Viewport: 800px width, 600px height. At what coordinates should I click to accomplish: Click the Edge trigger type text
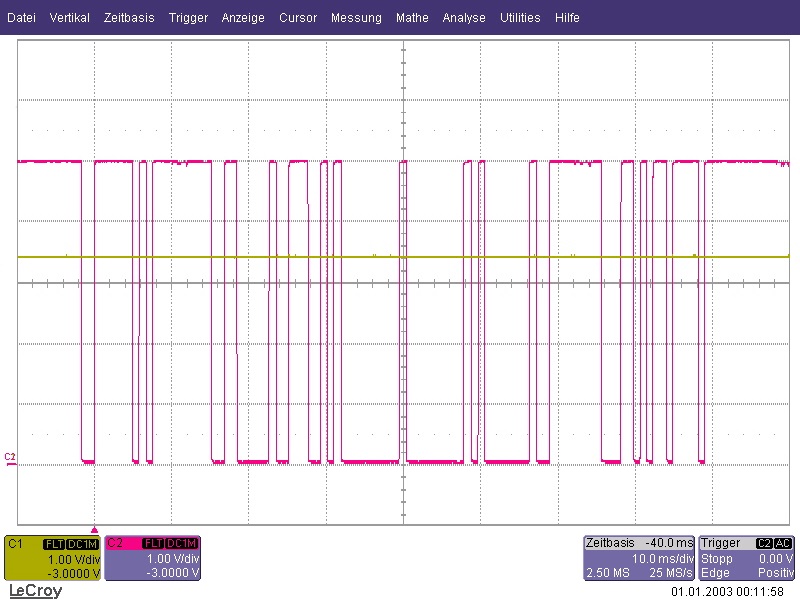click(x=715, y=573)
